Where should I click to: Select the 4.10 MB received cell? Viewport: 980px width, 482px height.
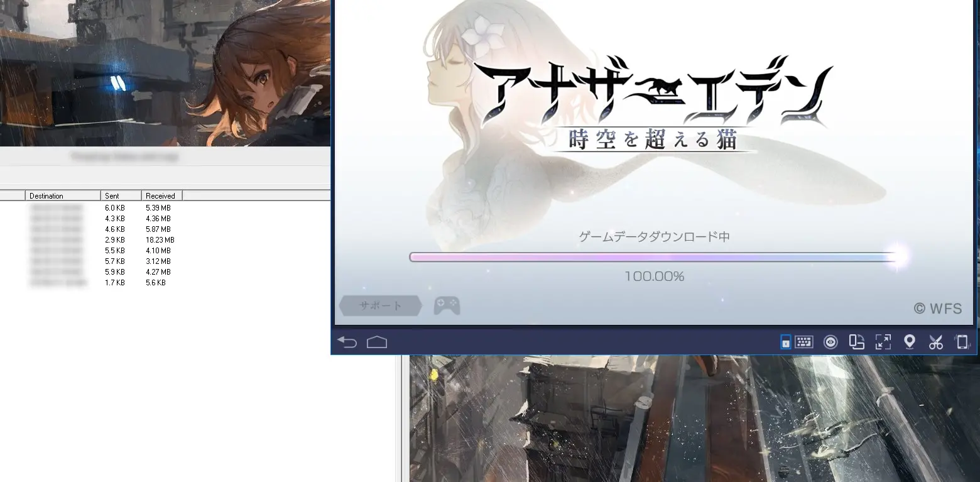coord(158,251)
